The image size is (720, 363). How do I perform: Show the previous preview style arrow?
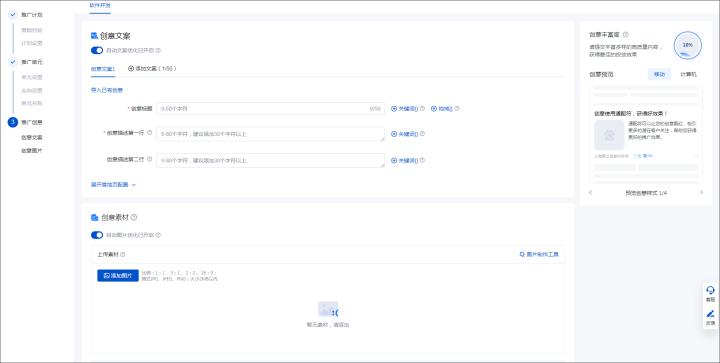click(x=591, y=193)
